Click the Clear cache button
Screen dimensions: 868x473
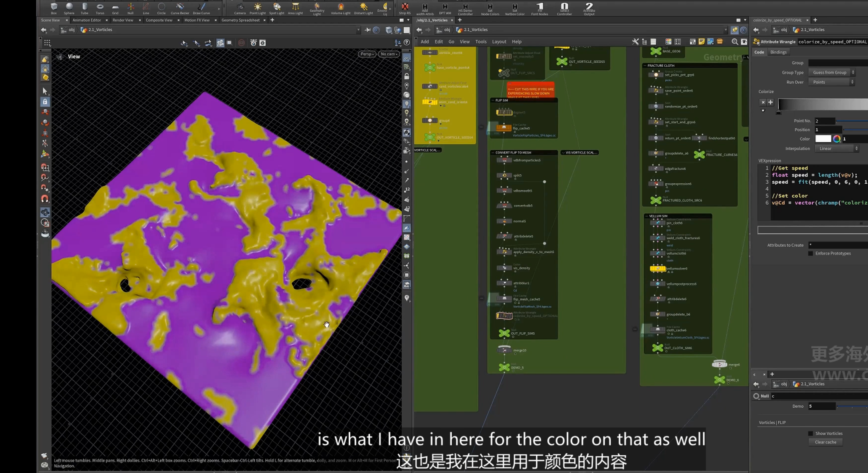click(x=825, y=442)
